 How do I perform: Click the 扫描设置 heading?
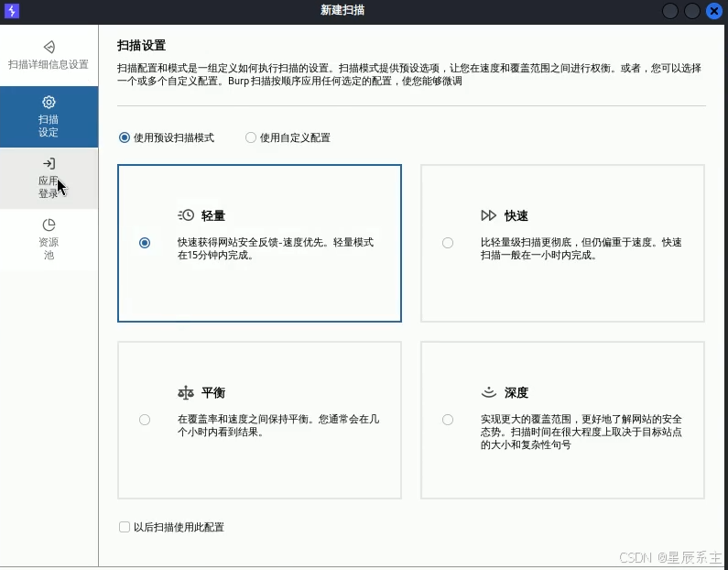point(142,46)
